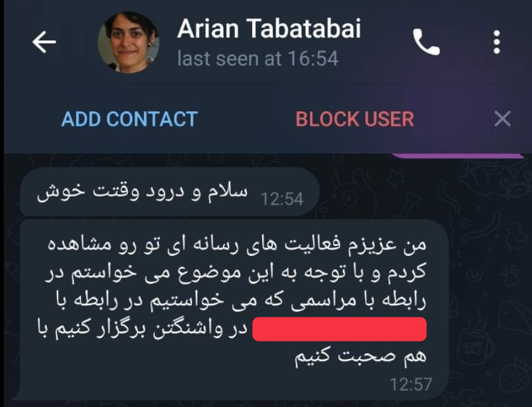Tap the red redacted block in message

(339, 329)
